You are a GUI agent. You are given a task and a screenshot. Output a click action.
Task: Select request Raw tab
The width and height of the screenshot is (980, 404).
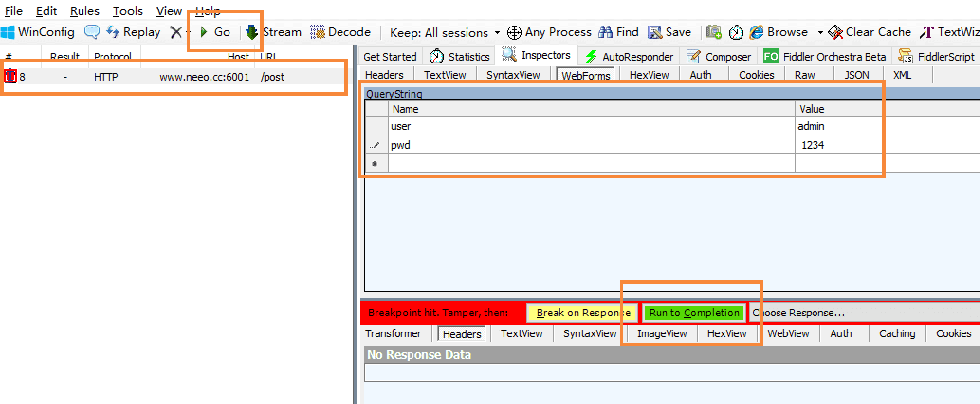click(x=805, y=75)
